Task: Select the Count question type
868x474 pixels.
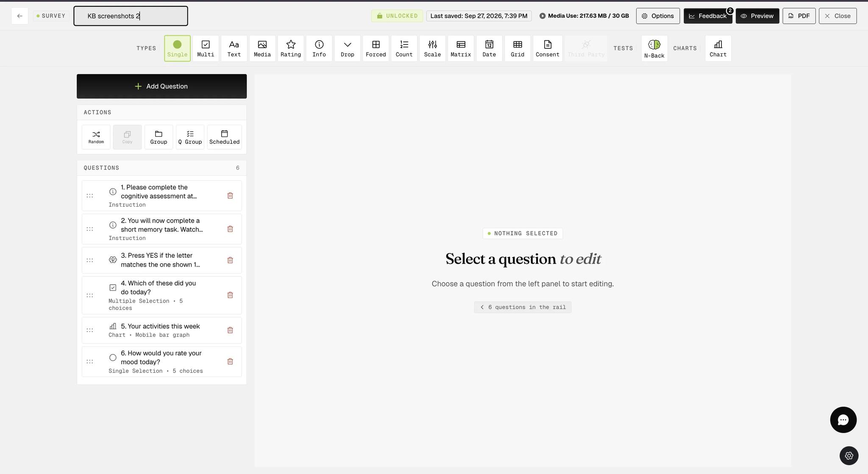Action: 404,48
